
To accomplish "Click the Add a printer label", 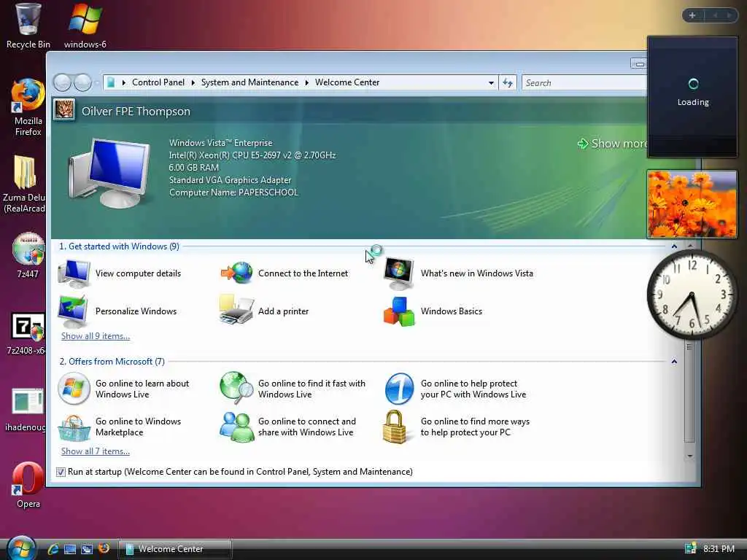I will [284, 311].
